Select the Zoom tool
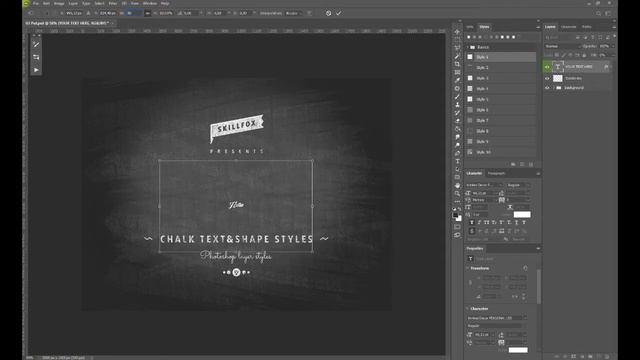 [457, 194]
